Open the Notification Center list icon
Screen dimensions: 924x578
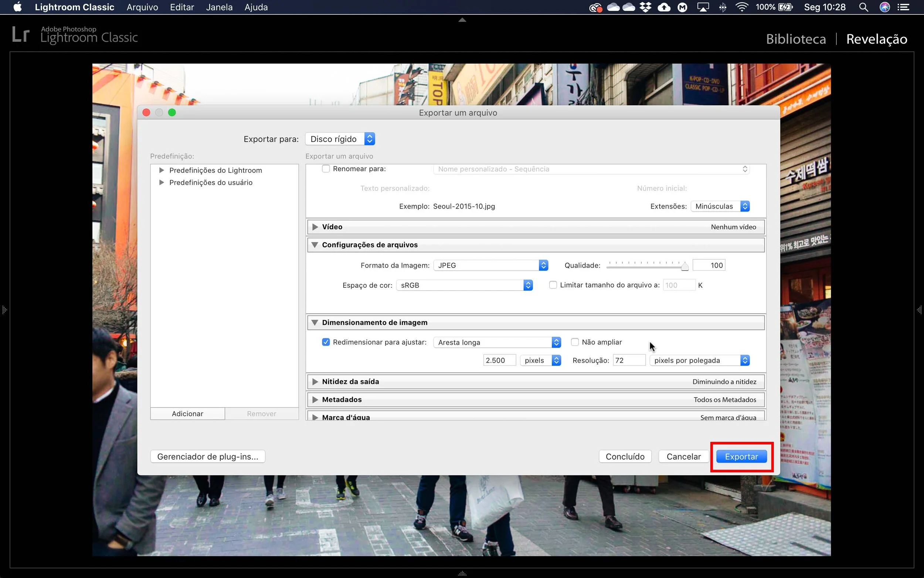tap(903, 7)
